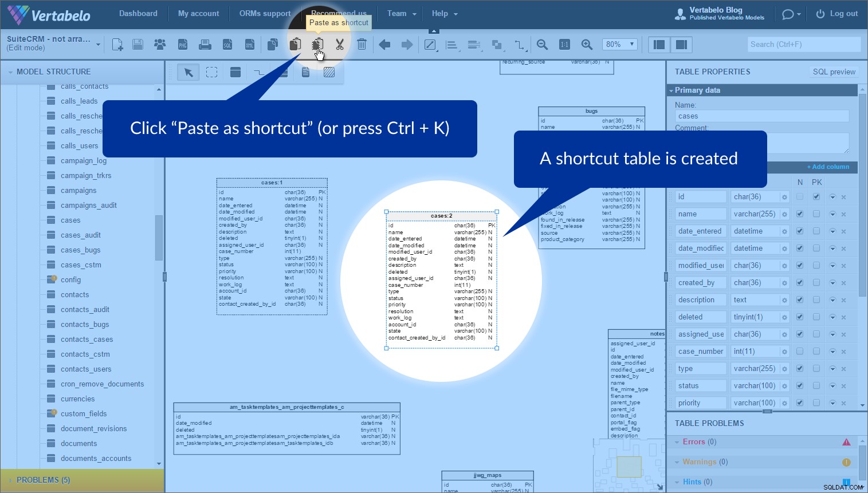This screenshot has height=493, width=868.
Task: Select the arrow pointer tool
Action: point(188,72)
